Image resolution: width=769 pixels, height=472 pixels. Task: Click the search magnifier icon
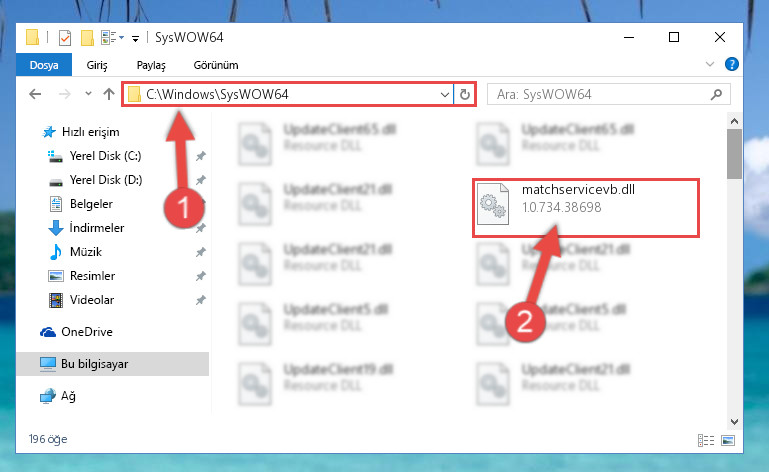[x=717, y=94]
